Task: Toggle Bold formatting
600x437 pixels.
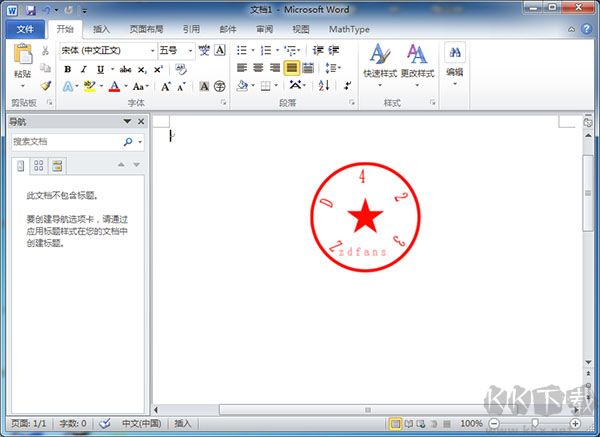Action: pos(68,69)
